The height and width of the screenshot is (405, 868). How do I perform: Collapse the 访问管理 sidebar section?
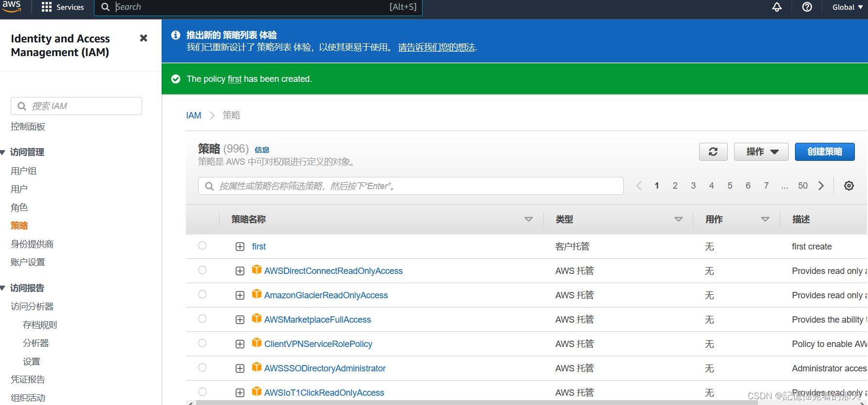coord(3,153)
